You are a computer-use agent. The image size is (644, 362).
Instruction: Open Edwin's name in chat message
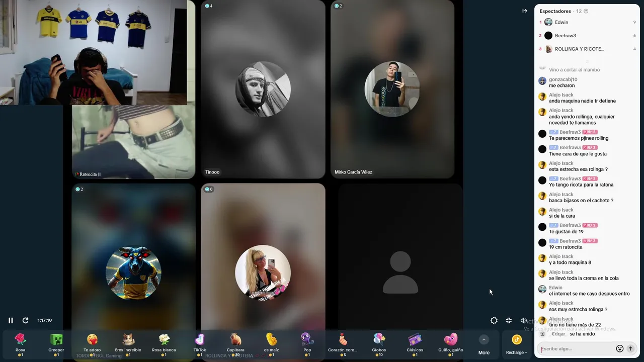(555, 288)
